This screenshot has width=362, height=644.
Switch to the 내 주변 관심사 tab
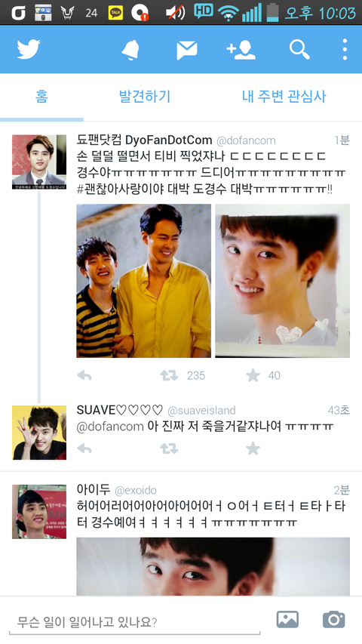point(284,96)
